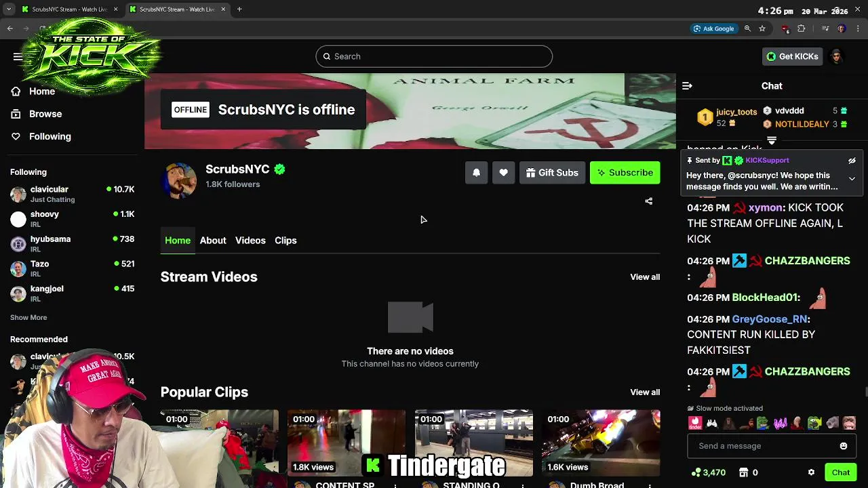Screen dimensions: 868x488
Task: Toggle the hamburger sidebar menu
Action: (x=18, y=56)
